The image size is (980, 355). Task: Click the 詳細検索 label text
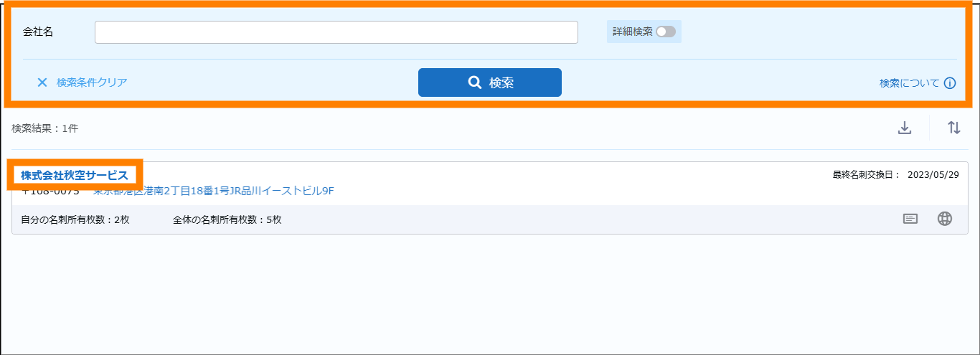click(x=632, y=32)
